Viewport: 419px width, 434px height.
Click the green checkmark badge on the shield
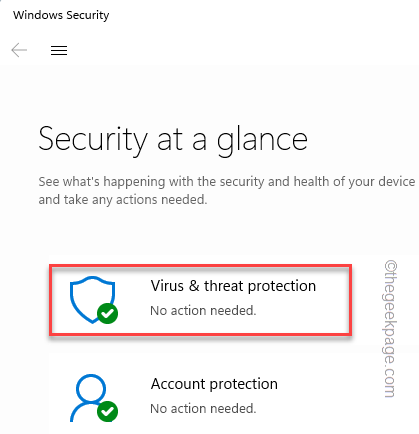[107, 313]
